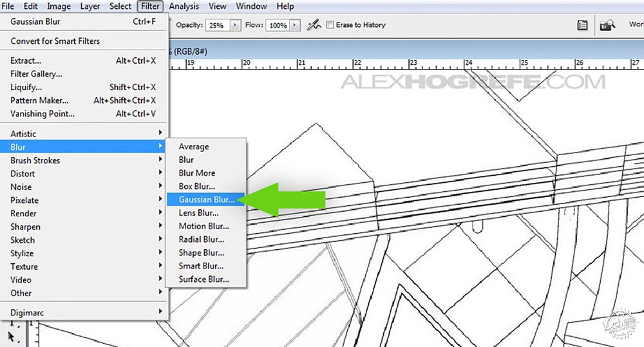The height and width of the screenshot is (347, 644).
Task: Expand the Stylize submenu
Action: click(83, 253)
